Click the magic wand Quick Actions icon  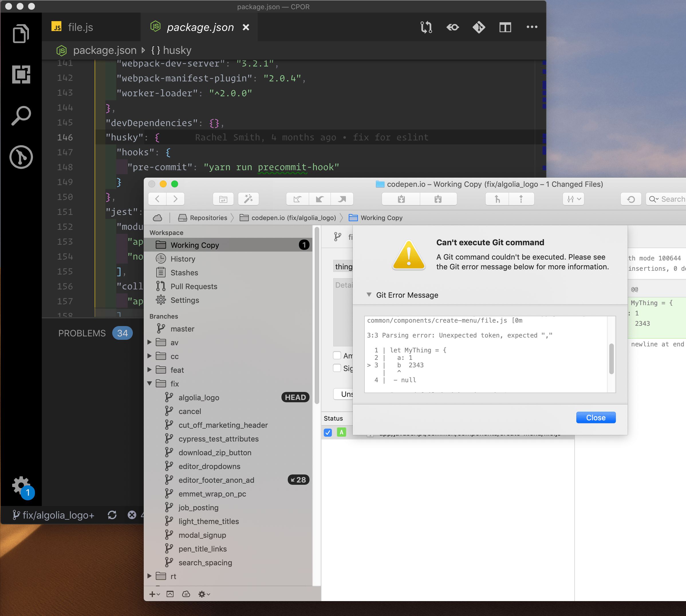coord(248,199)
